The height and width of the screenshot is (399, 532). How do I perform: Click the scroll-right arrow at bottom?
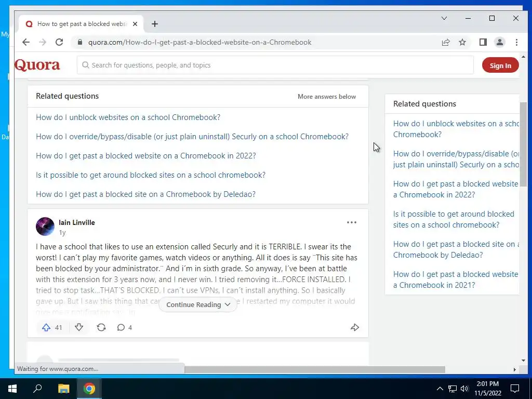pyautogui.click(x=515, y=369)
